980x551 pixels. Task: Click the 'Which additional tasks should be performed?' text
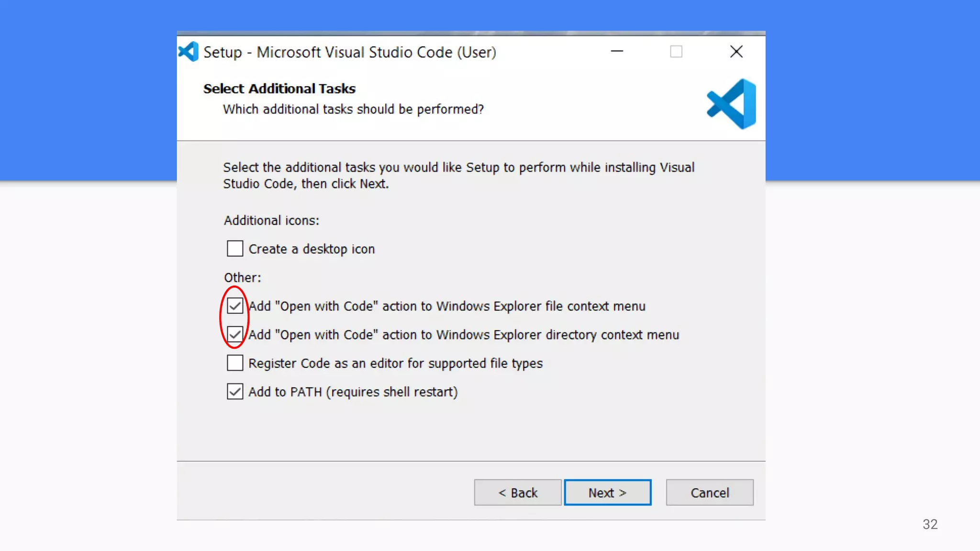click(353, 110)
